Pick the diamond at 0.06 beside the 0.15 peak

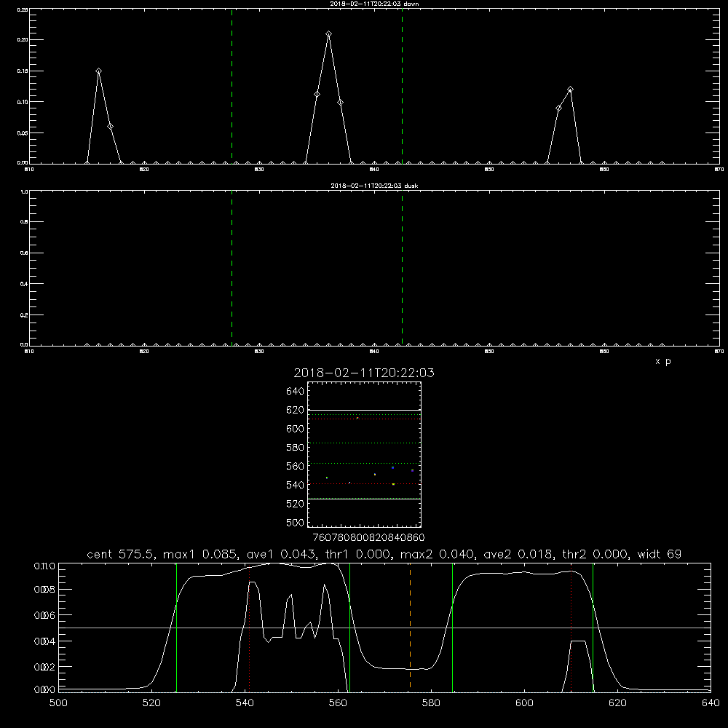[x=110, y=126]
